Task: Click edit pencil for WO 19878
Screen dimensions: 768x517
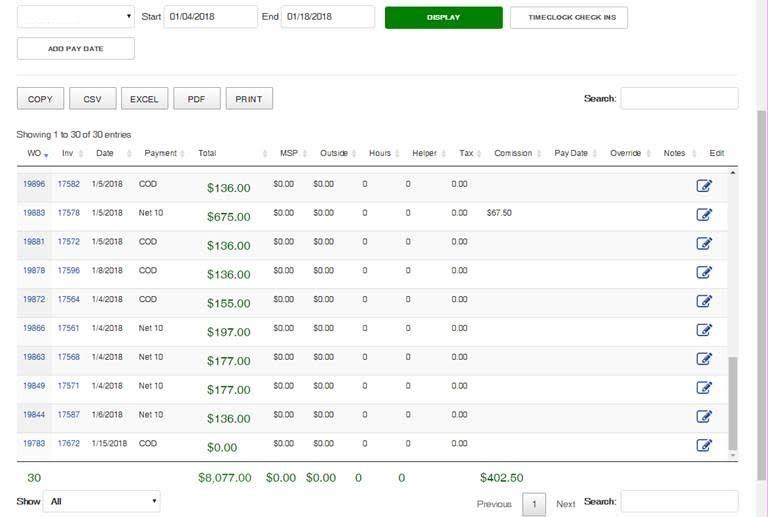Action: pyautogui.click(x=704, y=272)
